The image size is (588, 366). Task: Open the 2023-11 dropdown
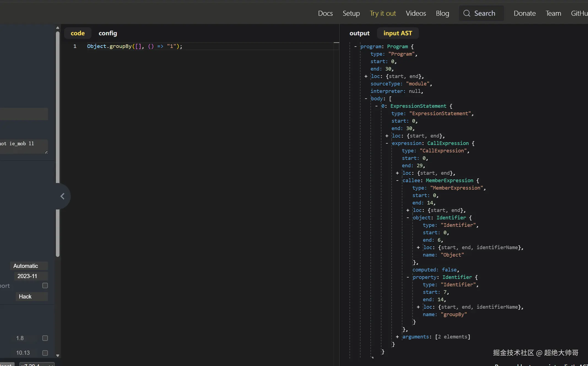[31, 276]
